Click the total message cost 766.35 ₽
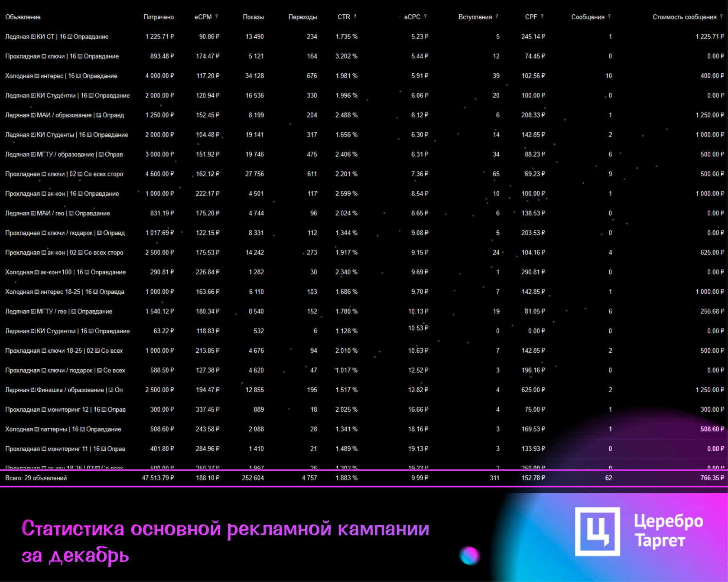 [x=712, y=478]
